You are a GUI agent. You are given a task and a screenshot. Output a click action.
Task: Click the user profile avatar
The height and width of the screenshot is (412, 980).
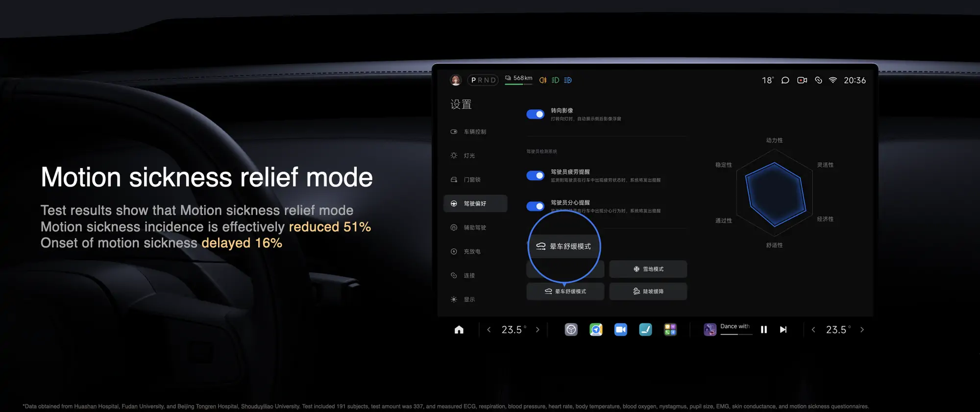(456, 80)
